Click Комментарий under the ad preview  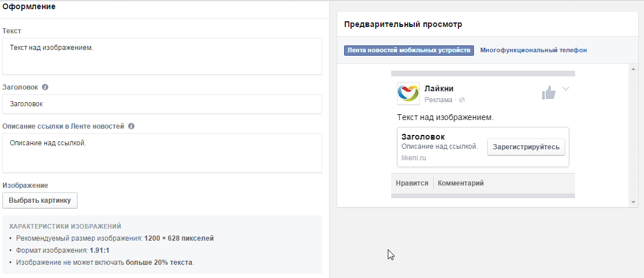461,183
